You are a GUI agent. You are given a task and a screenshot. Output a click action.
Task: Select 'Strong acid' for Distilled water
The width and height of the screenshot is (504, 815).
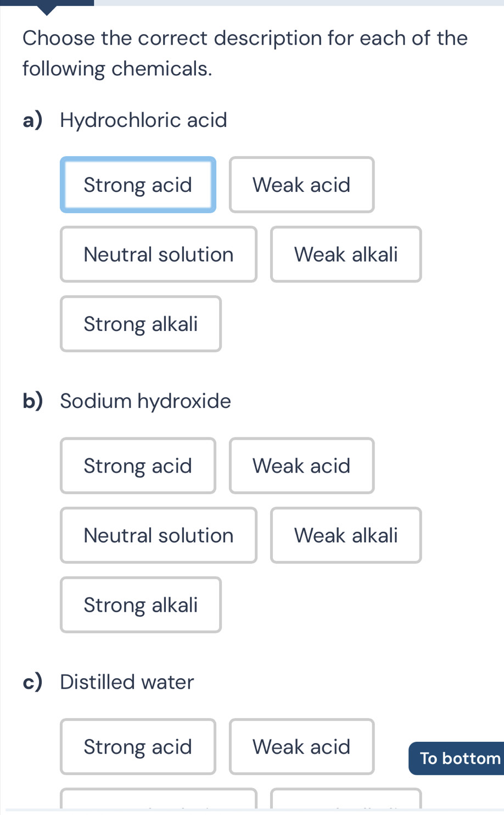click(x=138, y=746)
